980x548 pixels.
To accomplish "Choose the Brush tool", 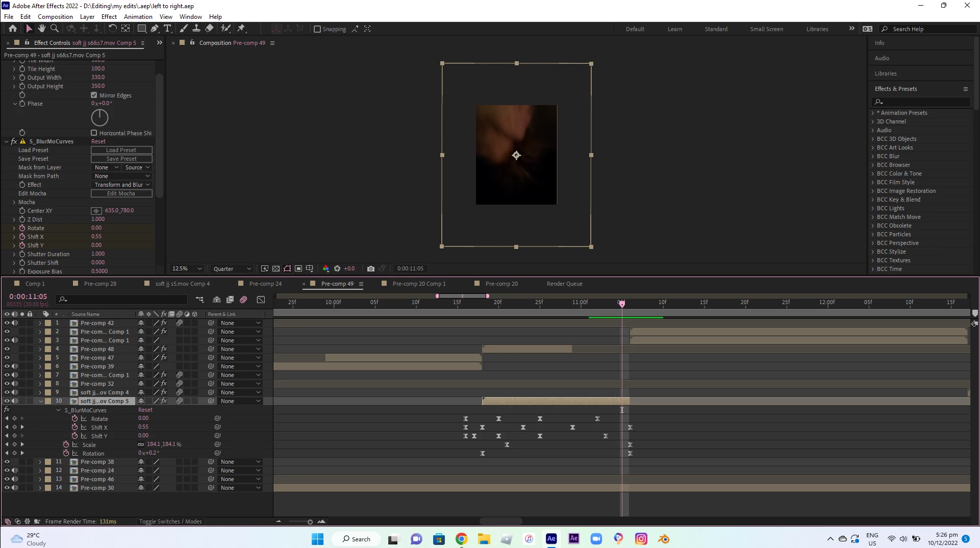I will tap(184, 29).
